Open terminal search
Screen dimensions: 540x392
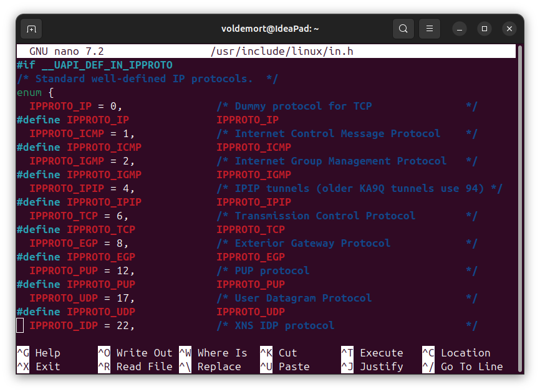click(403, 29)
